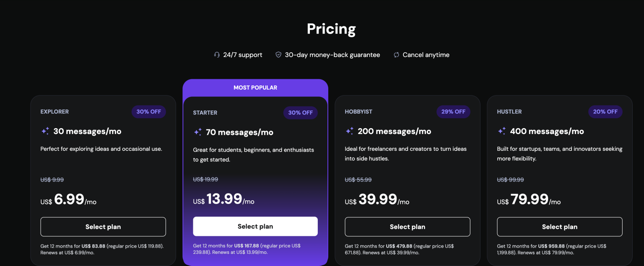The width and height of the screenshot is (644, 266).
Task: Click the 30-day money-back guarantee text
Action: [332, 54]
